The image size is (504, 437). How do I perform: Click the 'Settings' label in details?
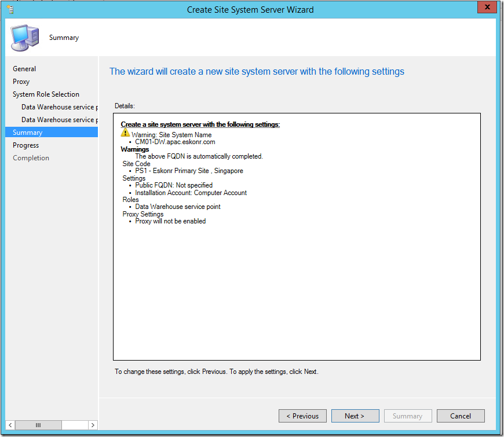pyautogui.click(x=134, y=178)
